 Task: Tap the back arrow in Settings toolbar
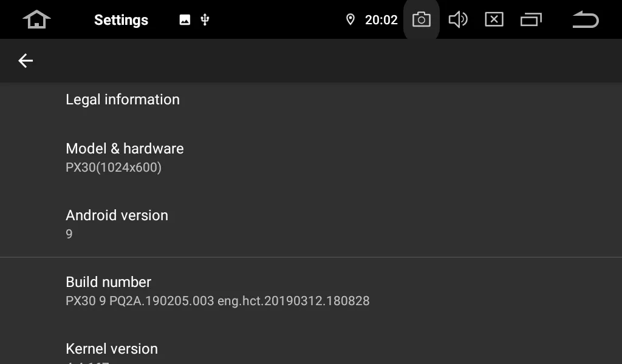(x=26, y=61)
